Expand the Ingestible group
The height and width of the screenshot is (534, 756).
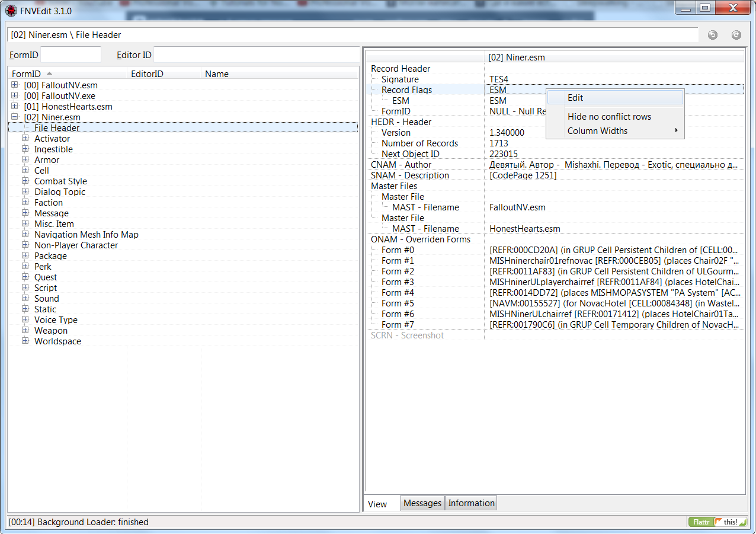tap(25, 149)
